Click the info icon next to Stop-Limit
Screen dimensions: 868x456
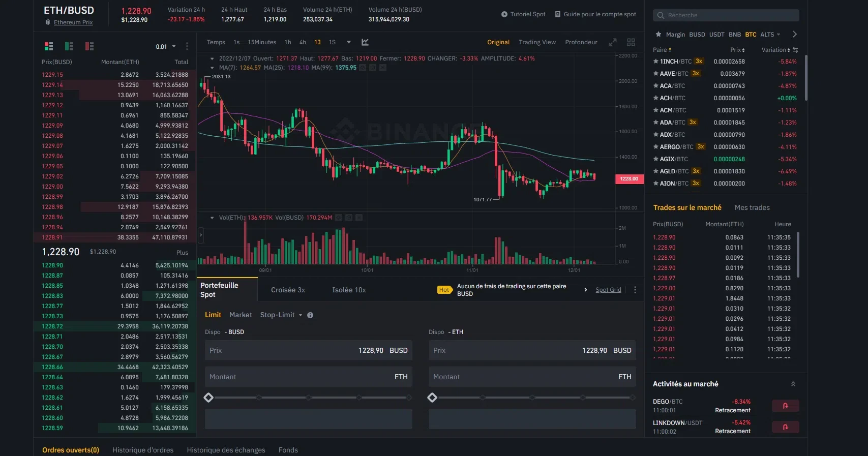pos(310,315)
